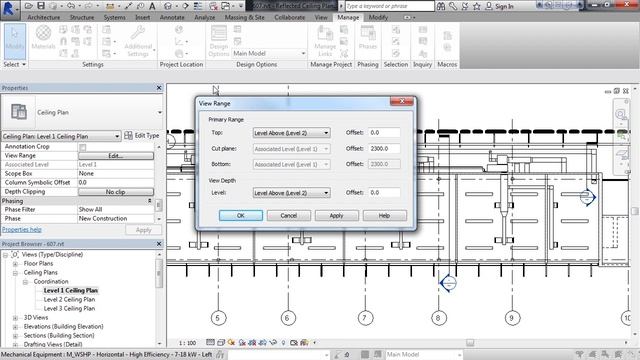The width and height of the screenshot is (640, 360).
Task: Open the 'Ceiling Plan: Level 1 Ceiling Plan' instance dropdown
Action: (61, 136)
